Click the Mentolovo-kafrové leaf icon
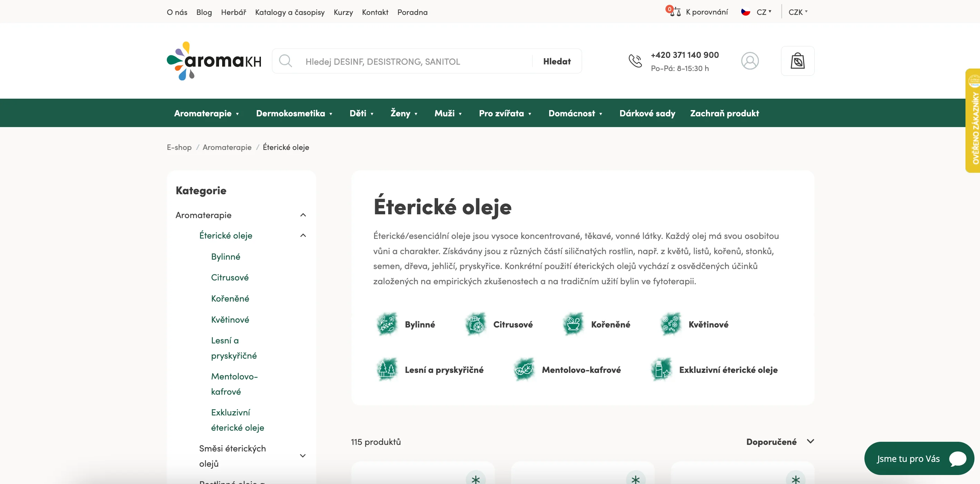Viewport: 980px width, 484px height. point(524,369)
